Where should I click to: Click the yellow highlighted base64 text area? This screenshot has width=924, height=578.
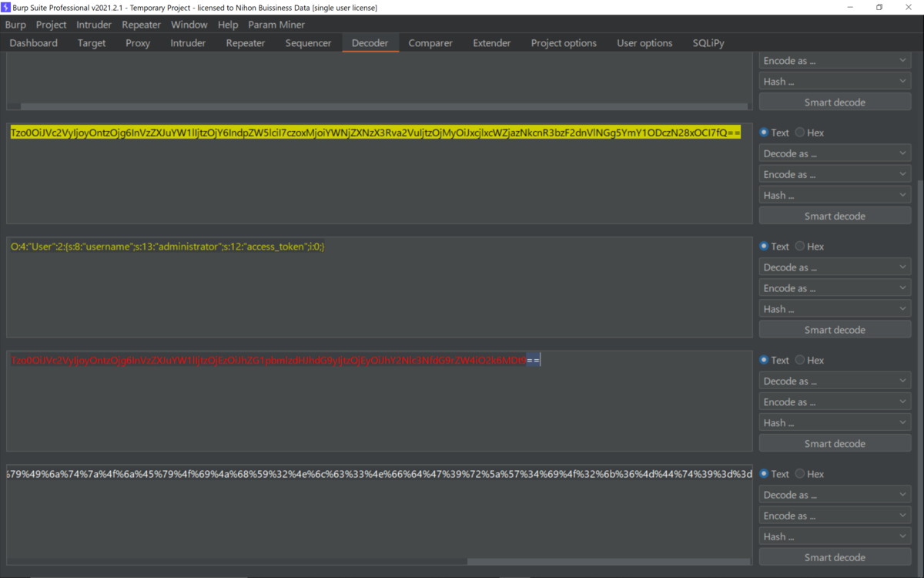pyautogui.click(x=379, y=173)
